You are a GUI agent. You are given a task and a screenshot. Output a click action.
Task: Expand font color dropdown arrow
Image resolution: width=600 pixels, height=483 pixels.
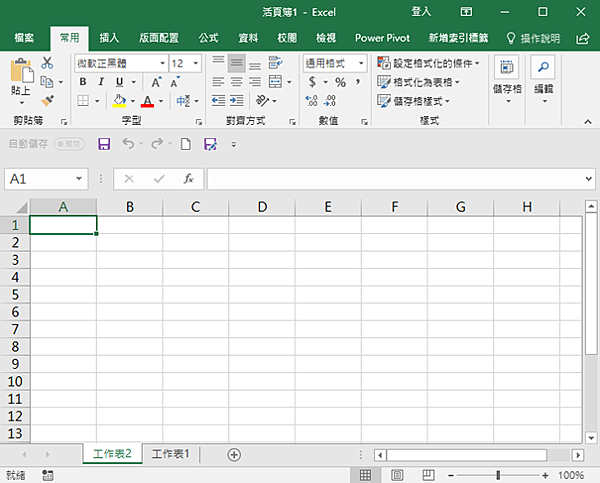(x=161, y=101)
